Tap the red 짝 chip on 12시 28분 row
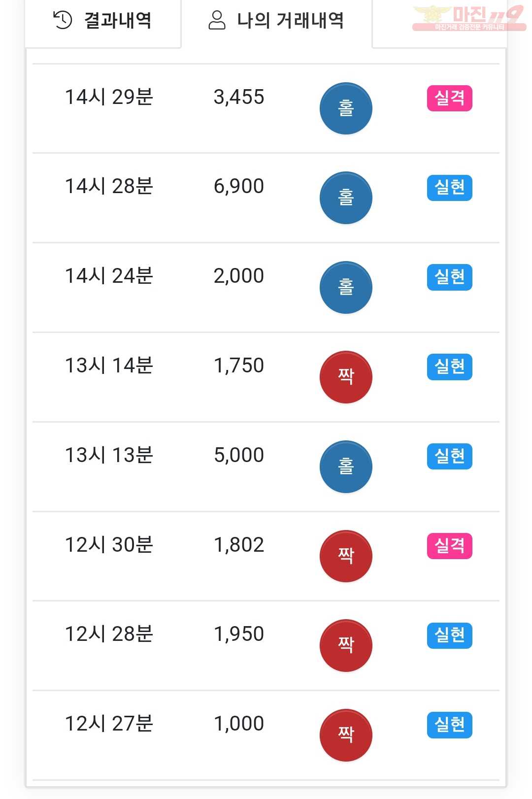532x799 pixels. pos(346,646)
